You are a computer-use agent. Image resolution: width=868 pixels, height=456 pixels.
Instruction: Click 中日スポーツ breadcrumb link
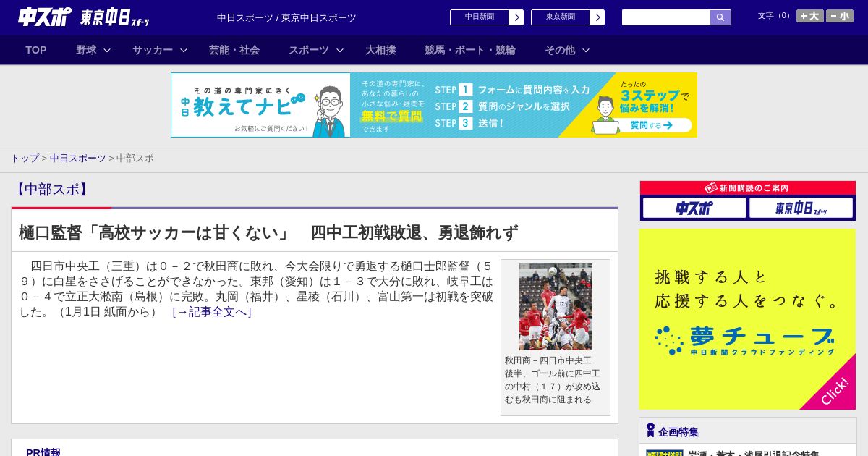(78, 158)
